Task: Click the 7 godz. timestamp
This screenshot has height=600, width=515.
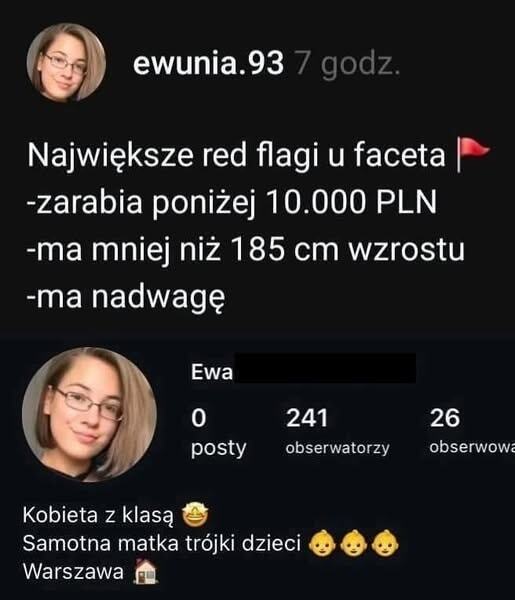Action: [348, 64]
